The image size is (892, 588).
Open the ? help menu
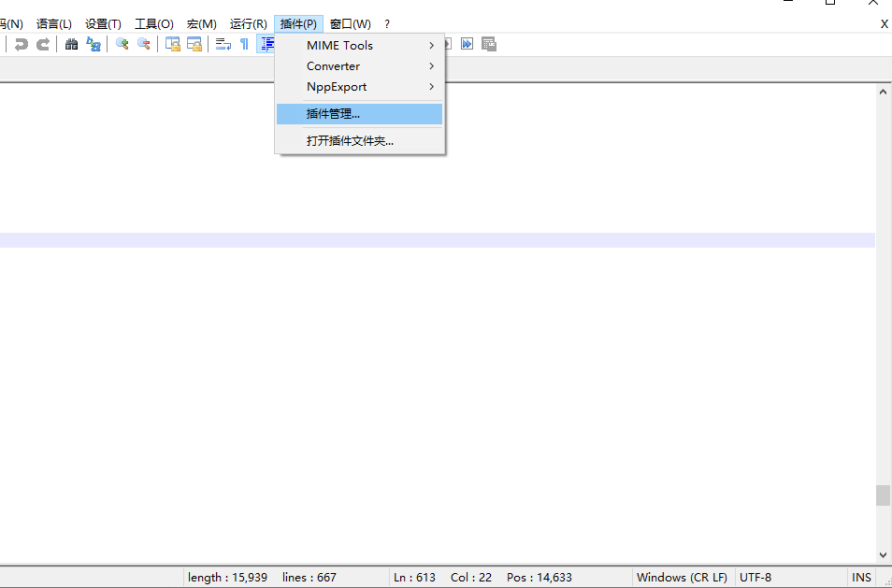tap(387, 24)
